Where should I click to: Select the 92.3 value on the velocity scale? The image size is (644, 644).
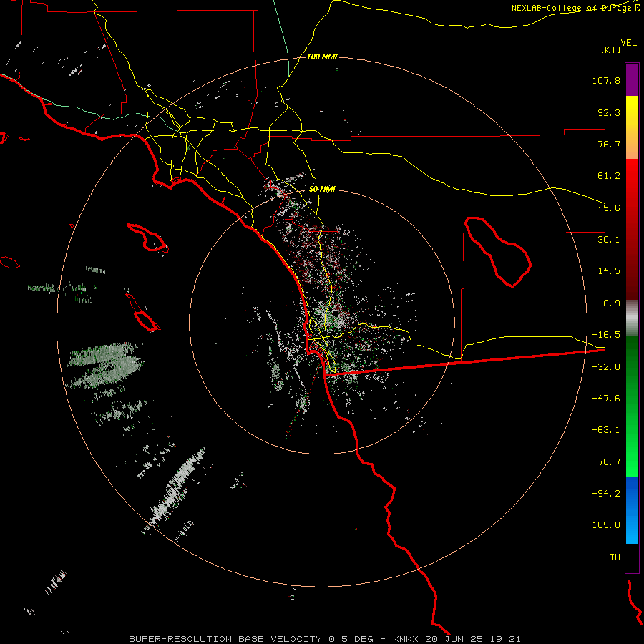[x=609, y=112]
